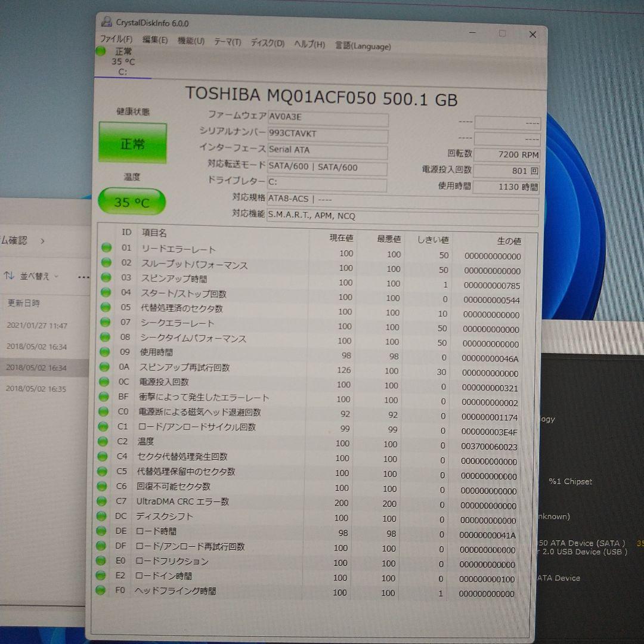Click the green dot beside リードエラーレート
The height and width of the screenshot is (644, 644).
point(106,248)
